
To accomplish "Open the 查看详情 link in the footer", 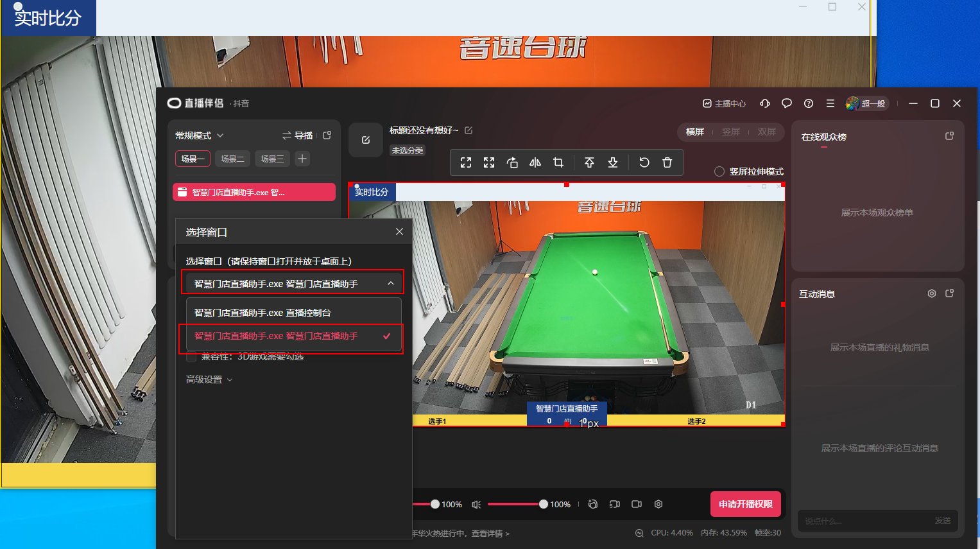I will 491,533.
